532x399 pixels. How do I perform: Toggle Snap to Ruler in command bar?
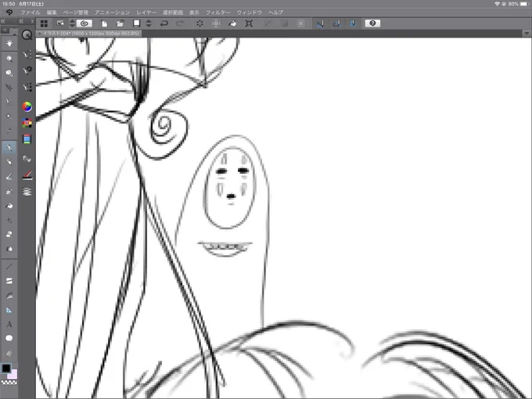pyautogui.click(x=320, y=23)
